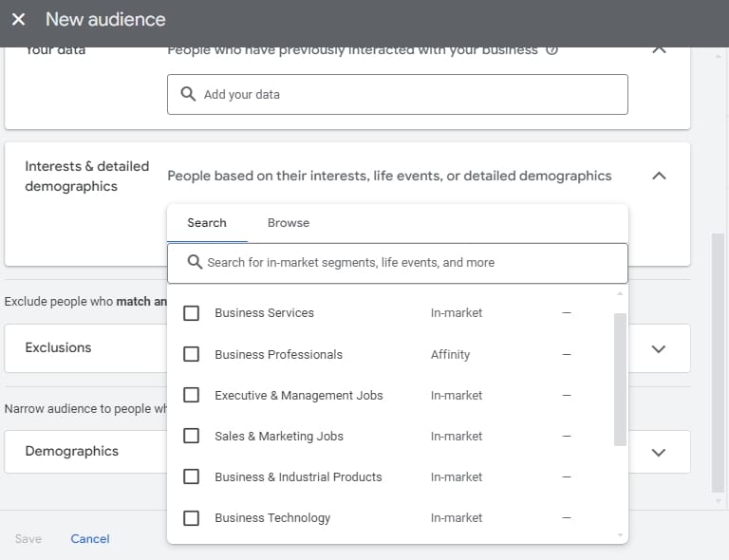Switch to the Search tab

point(207,223)
